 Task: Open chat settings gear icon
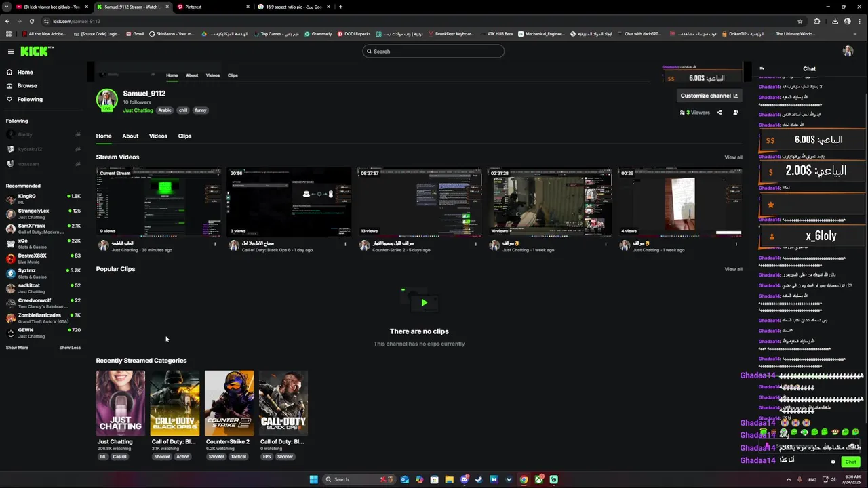tap(833, 462)
